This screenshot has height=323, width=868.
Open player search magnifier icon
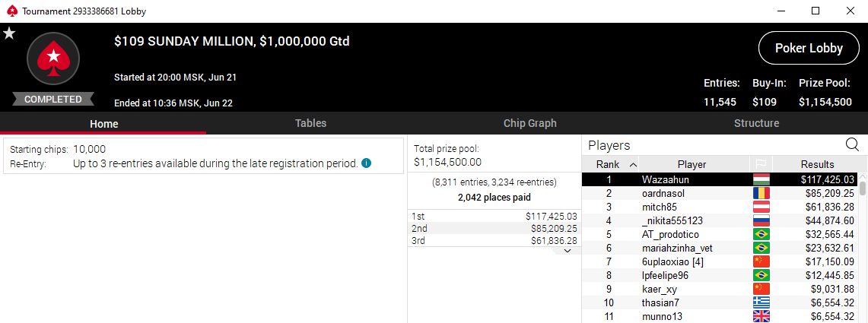(x=852, y=145)
